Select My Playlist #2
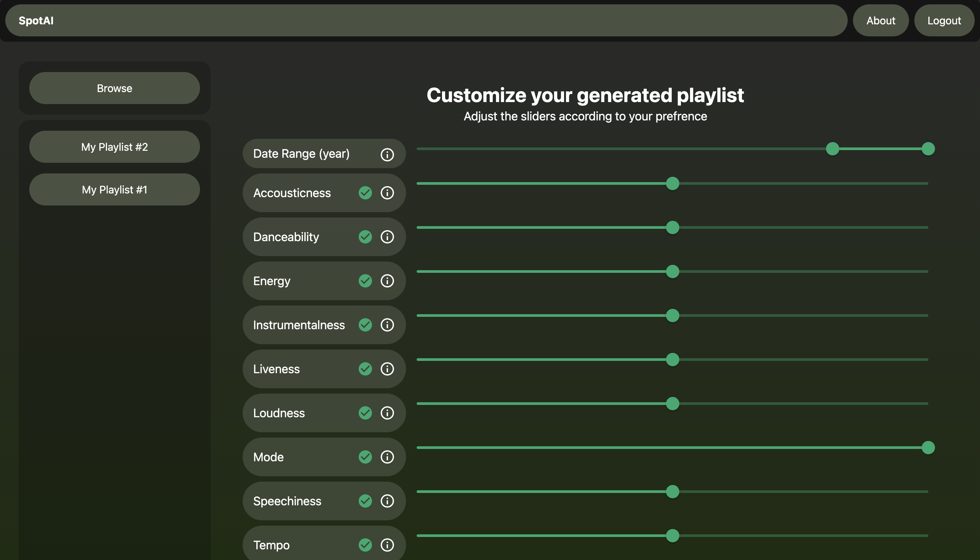The height and width of the screenshot is (560, 980). (115, 147)
